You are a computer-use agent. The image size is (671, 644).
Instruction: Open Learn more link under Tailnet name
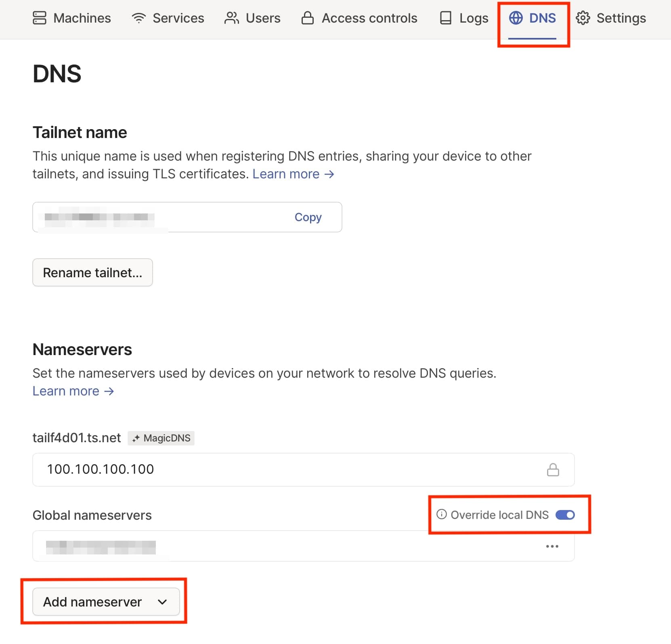tap(293, 174)
